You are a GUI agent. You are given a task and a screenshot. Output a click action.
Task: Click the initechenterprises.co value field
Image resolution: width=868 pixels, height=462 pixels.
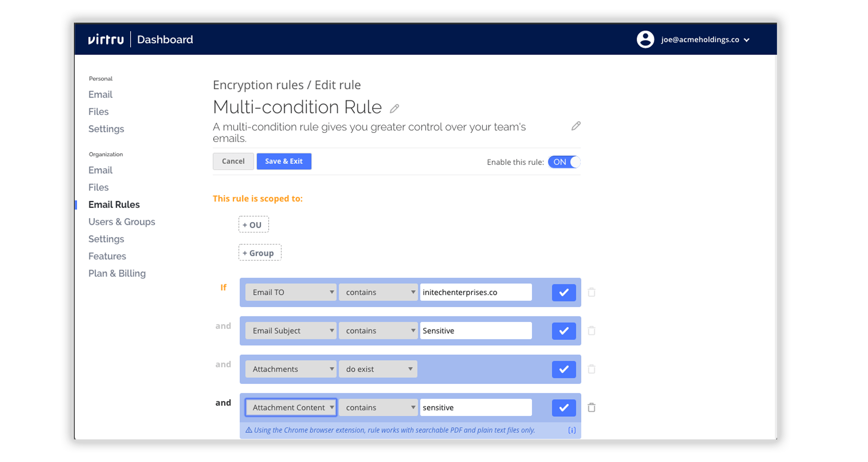[476, 292]
